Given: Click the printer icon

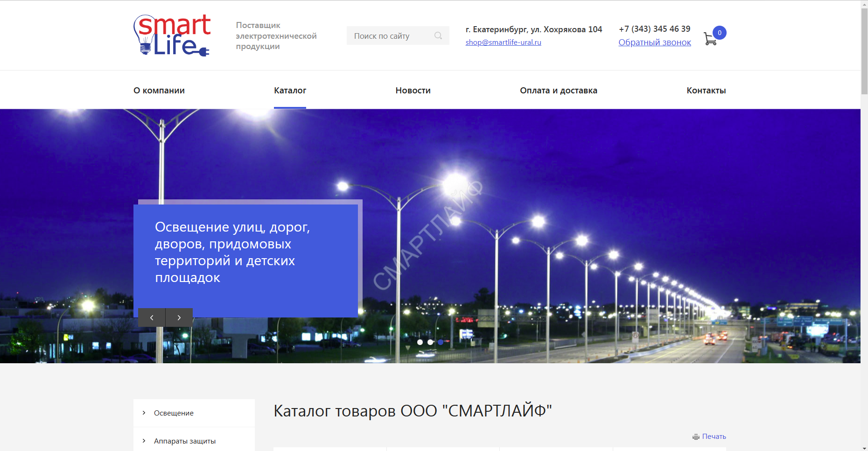Looking at the screenshot, I should click(696, 437).
